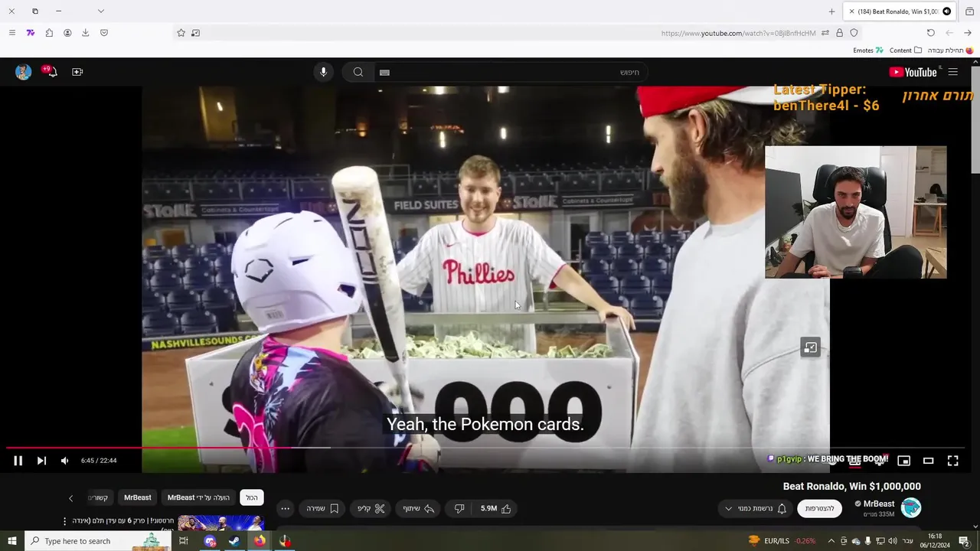Image resolution: width=980 pixels, height=551 pixels.
Task: Create a clip (קליפ)
Action: pyautogui.click(x=371, y=508)
